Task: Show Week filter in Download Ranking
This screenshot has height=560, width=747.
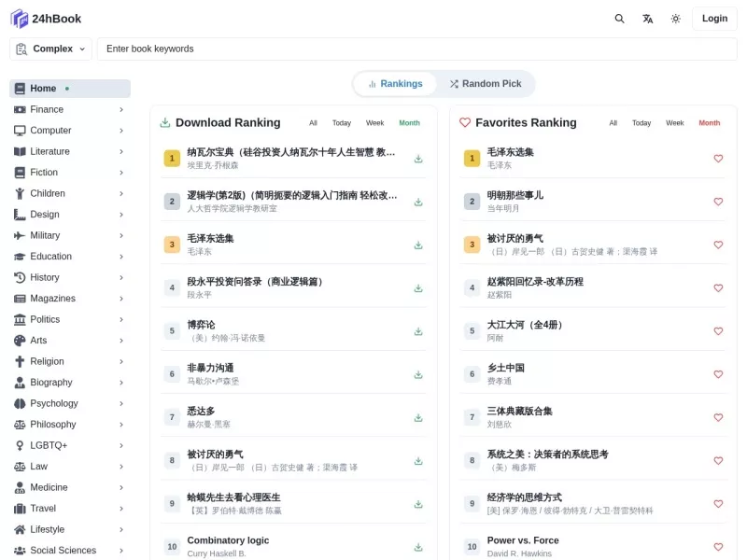Action: 375,123
